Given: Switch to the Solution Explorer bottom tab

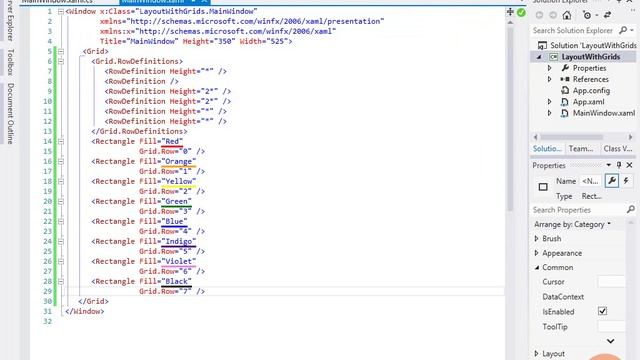Looking at the screenshot, I should [x=547, y=149].
